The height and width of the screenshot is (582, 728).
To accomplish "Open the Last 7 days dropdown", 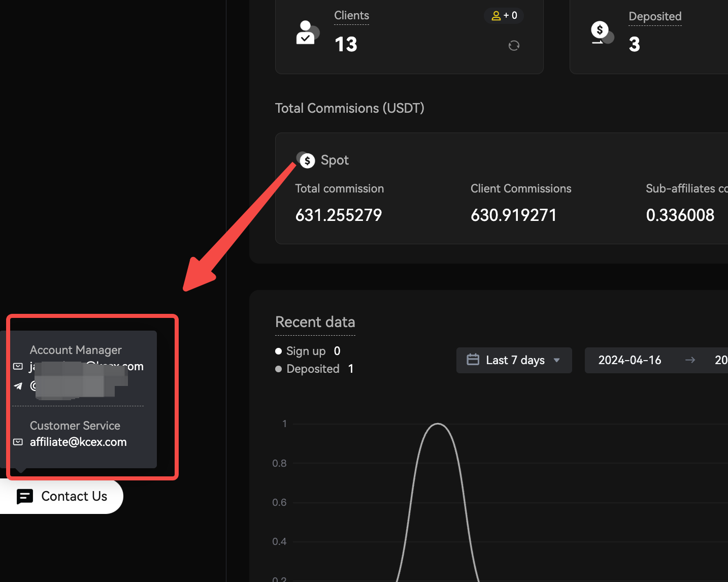I will (x=514, y=360).
